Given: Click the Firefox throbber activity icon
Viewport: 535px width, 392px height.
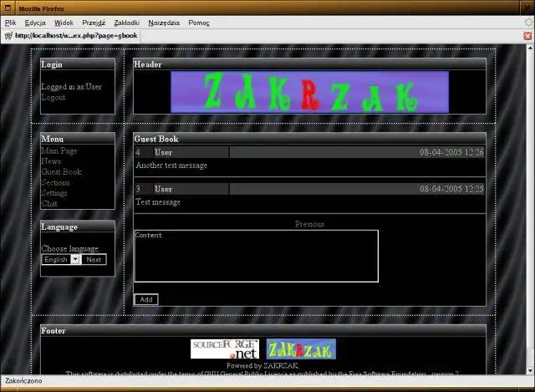Looking at the screenshot, I should pos(528,23).
